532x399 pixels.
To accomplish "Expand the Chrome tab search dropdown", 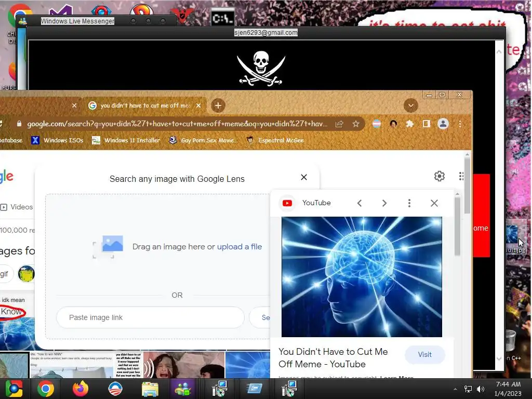I will 410,105.
